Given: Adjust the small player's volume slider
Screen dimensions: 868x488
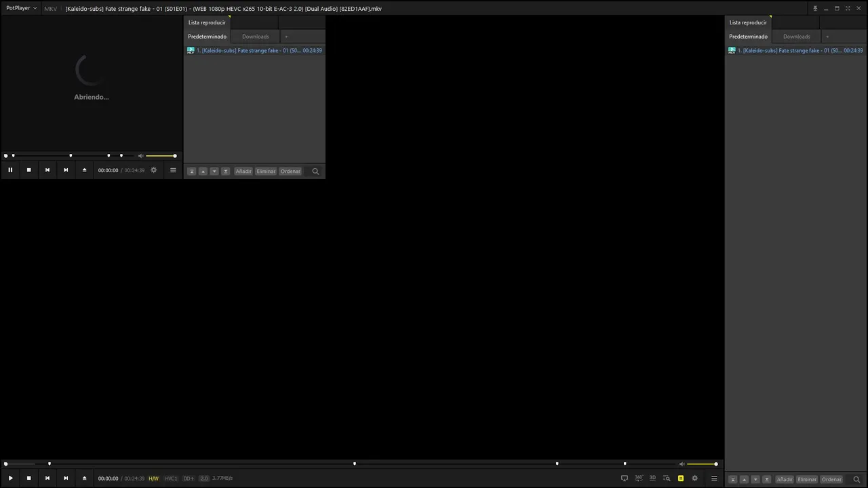Looking at the screenshot, I should (x=161, y=156).
